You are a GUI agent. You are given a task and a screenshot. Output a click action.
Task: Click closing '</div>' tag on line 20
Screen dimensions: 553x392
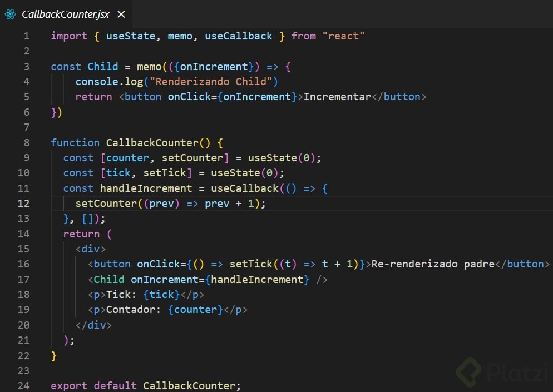[94, 325]
